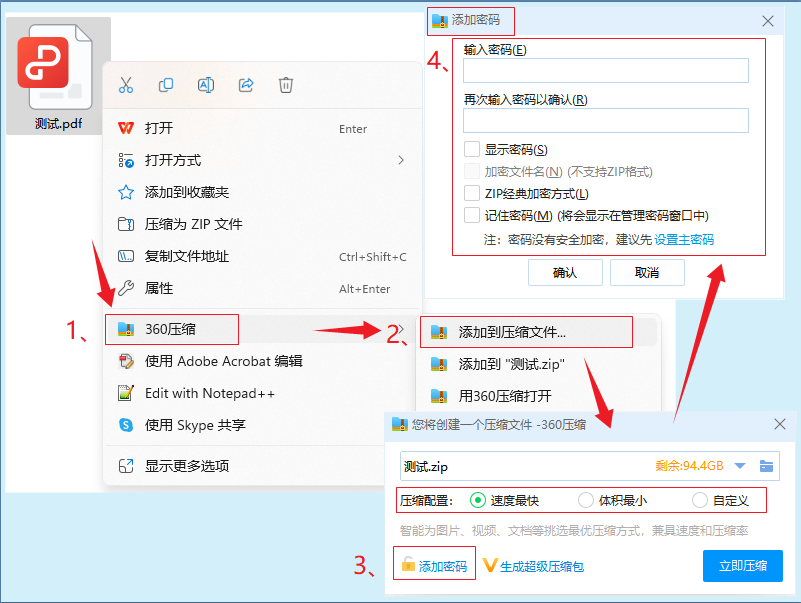Open 属性 from the context menu
Screen dimensions: 801x603
[x=263, y=288]
